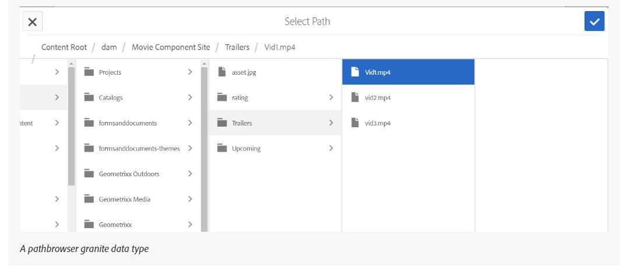
Task: Click the Catalogs folder icon
Action: point(89,97)
